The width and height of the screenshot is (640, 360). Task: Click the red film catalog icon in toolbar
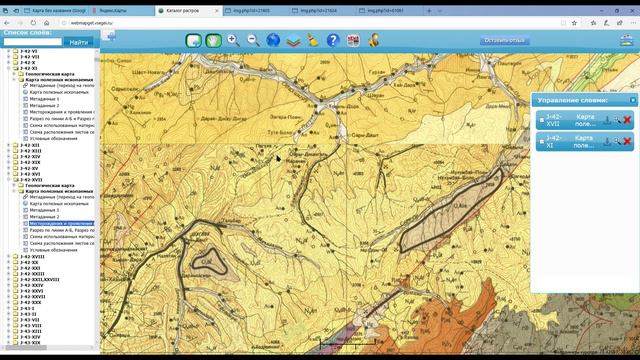coord(353,40)
